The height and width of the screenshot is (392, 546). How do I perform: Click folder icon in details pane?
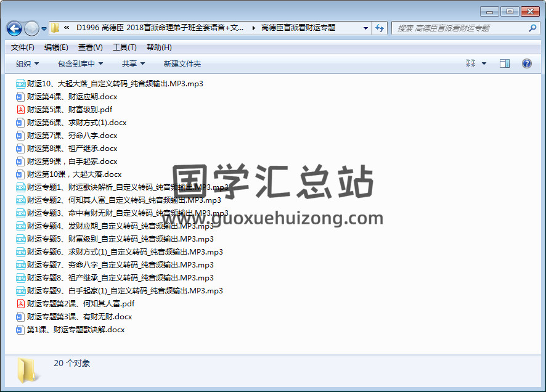27,370
